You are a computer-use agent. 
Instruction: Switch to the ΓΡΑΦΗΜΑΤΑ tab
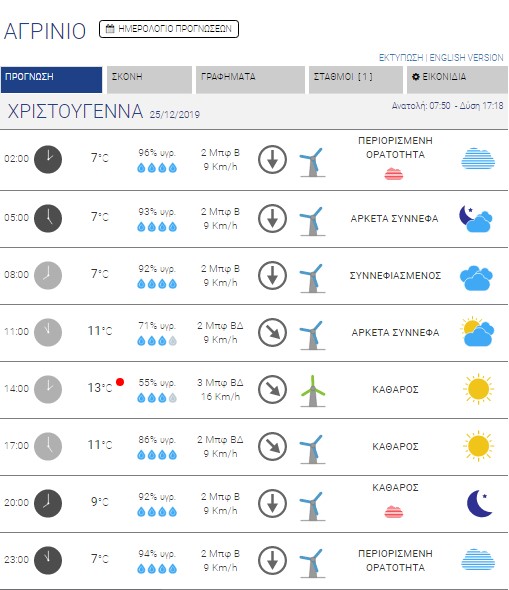(250, 80)
